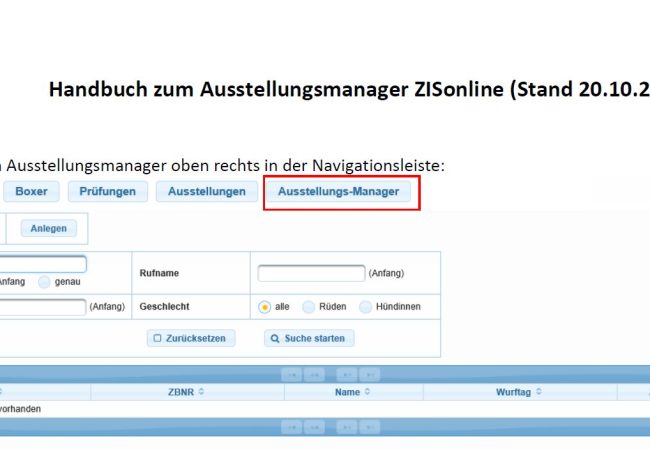Jump to last page in top paginator

click(370, 375)
